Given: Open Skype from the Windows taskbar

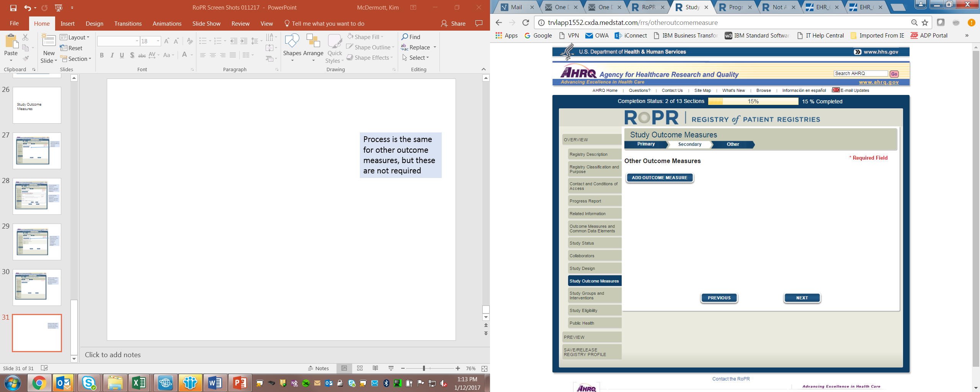Looking at the screenshot, I should click(89, 382).
